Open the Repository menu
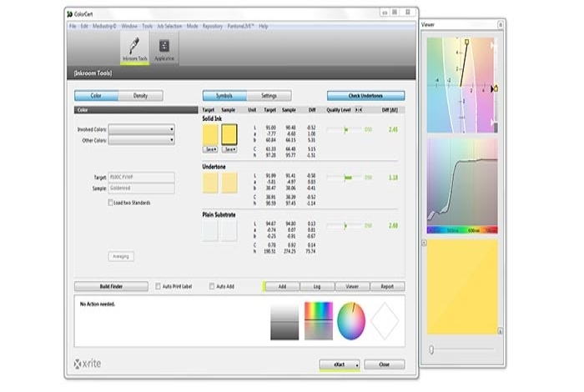This screenshot has width=584, height=392. 213,26
